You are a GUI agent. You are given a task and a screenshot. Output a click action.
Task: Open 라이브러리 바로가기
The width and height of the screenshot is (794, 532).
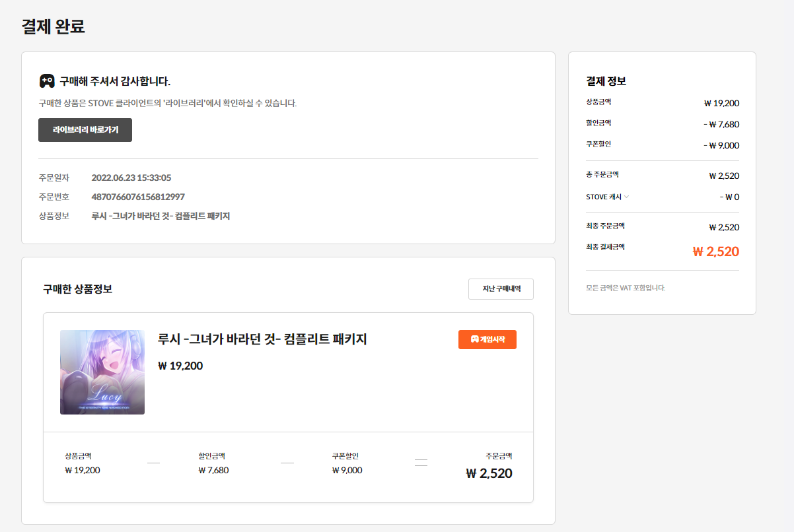click(85, 130)
